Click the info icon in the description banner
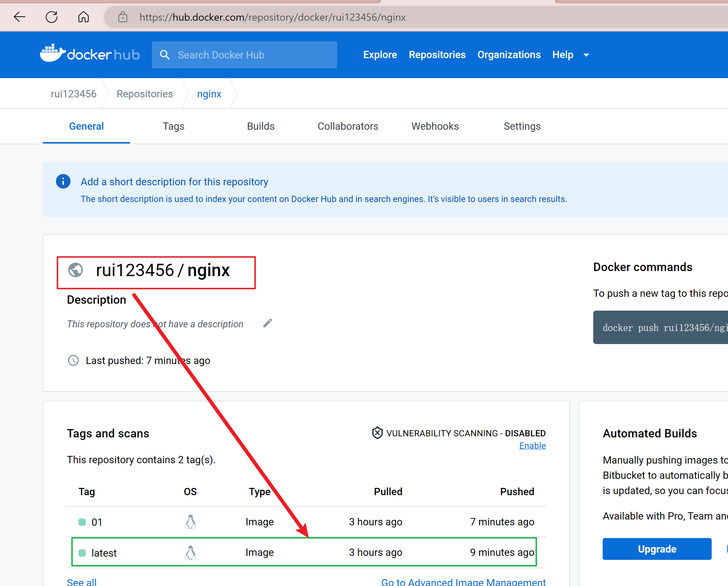728x586 pixels. [63, 181]
